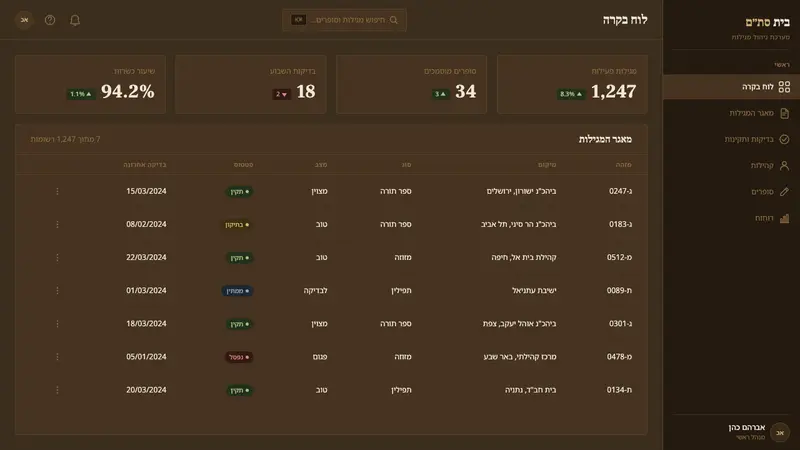Select the ID cell ג-0247

coord(620,191)
